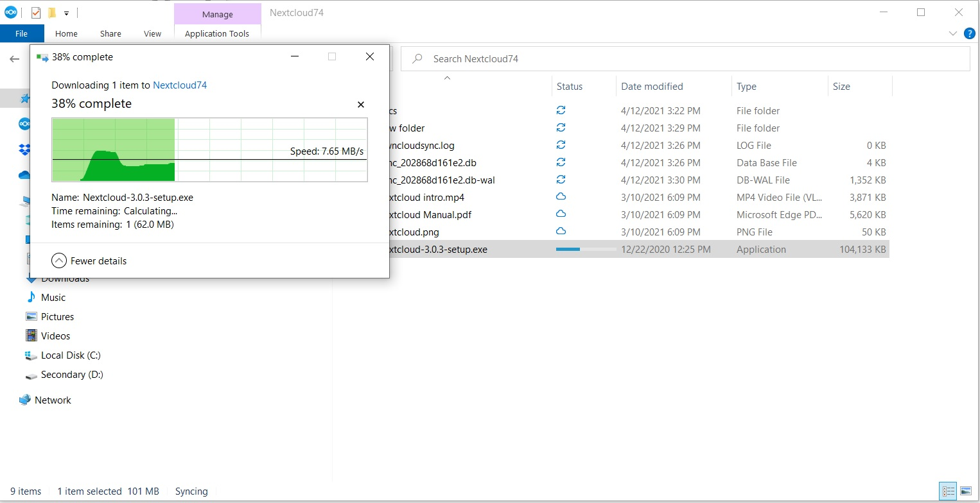
Task: Click the sync icon of the .db file row
Action: coord(561,162)
